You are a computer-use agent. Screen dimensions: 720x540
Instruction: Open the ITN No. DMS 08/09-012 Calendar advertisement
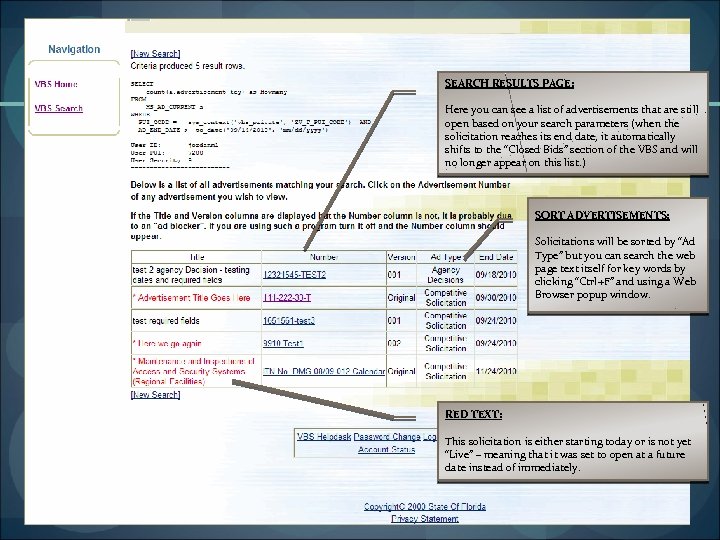click(324, 371)
